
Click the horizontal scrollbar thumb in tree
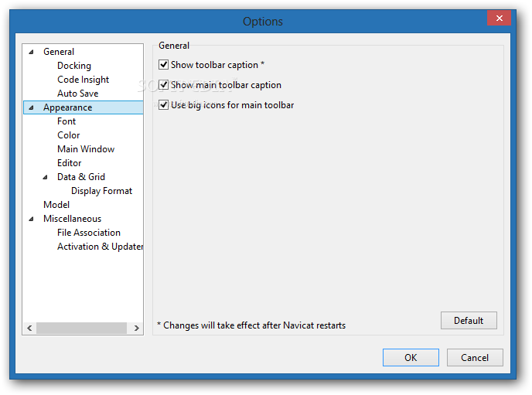pos(81,328)
